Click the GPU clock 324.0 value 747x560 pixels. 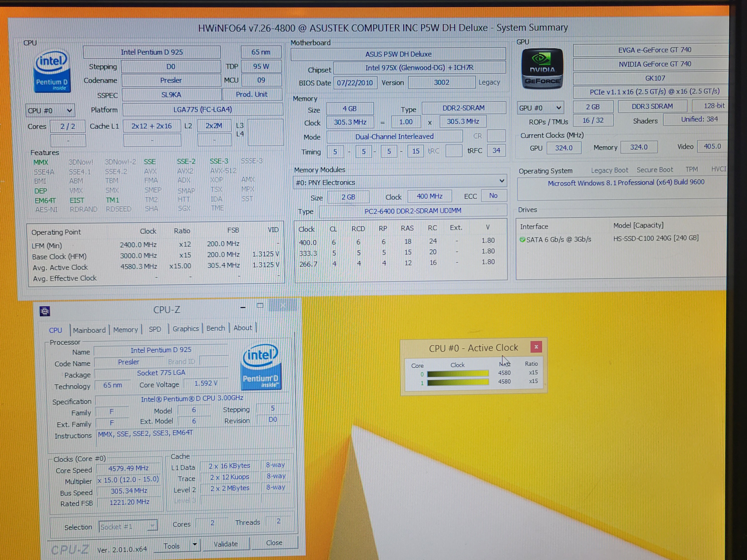click(x=564, y=147)
